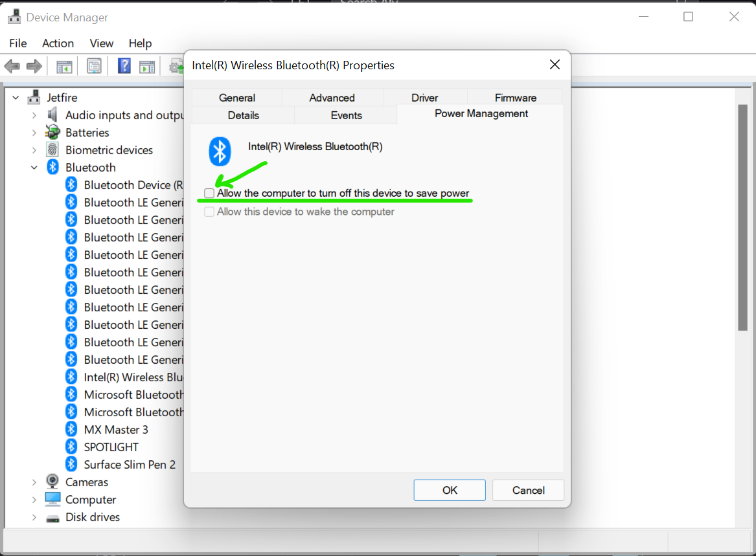Click the Allow this device to wake checkbox

tap(209, 212)
